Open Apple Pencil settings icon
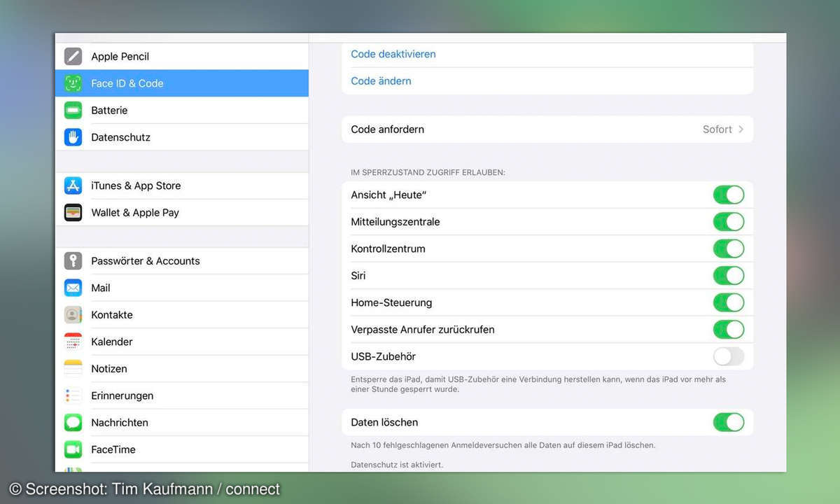Image resolution: width=840 pixels, height=504 pixels. pyautogui.click(x=73, y=56)
